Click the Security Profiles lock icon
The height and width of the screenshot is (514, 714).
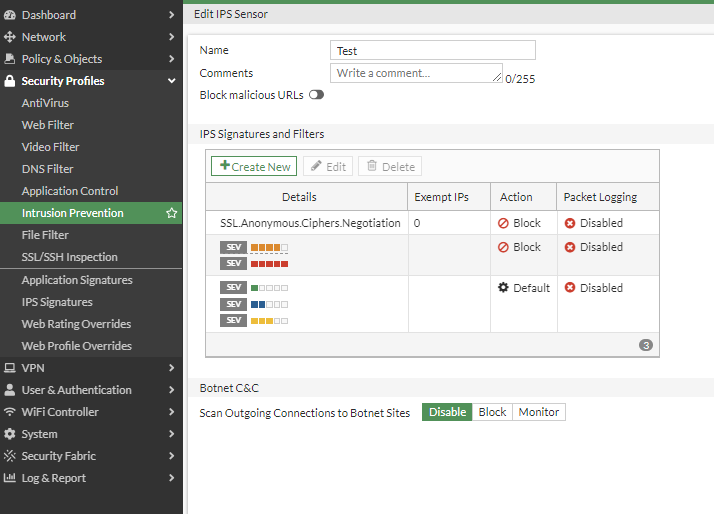[10, 81]
